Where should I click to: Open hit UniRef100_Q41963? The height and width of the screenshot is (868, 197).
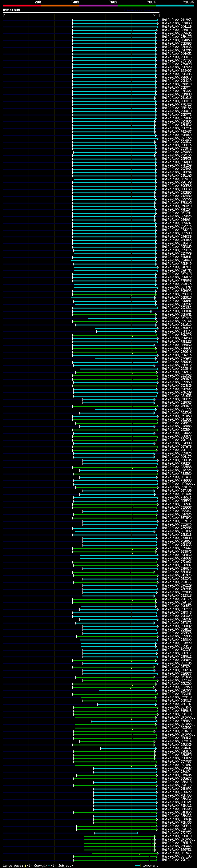[177, 20]
